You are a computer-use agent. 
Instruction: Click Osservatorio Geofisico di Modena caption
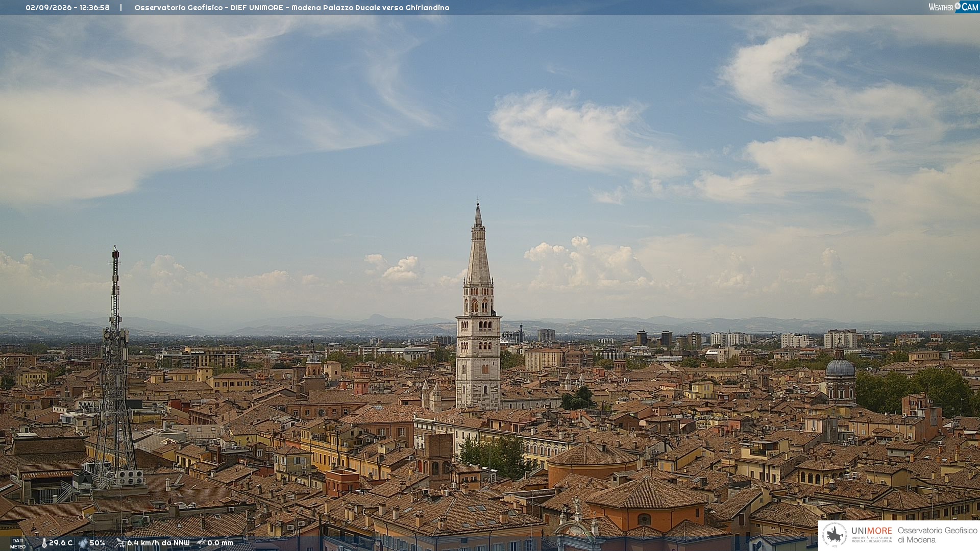[x=937, y=535]
